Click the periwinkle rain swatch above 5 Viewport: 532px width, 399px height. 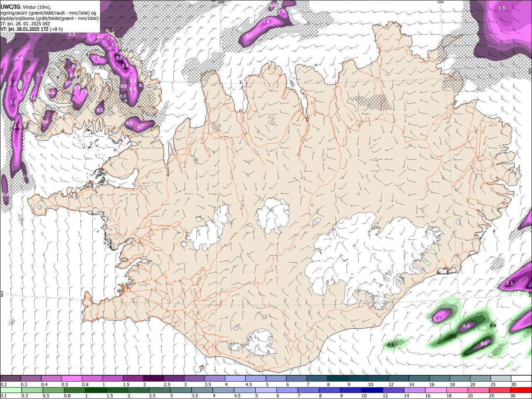coord(266,390)
